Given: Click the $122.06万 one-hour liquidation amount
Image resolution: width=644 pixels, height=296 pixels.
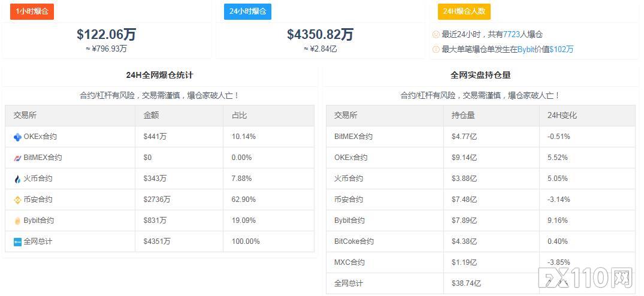Looking at the screenshot, I should (x=107, y=35).
